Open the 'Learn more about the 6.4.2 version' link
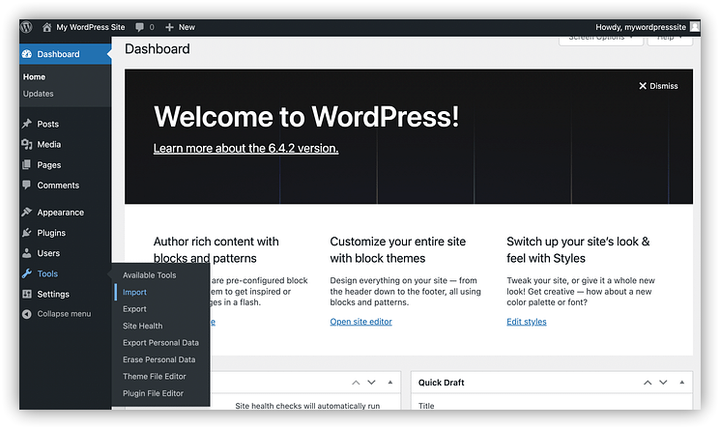This screenshot has height=429, width=720. (x=246, y=148)
